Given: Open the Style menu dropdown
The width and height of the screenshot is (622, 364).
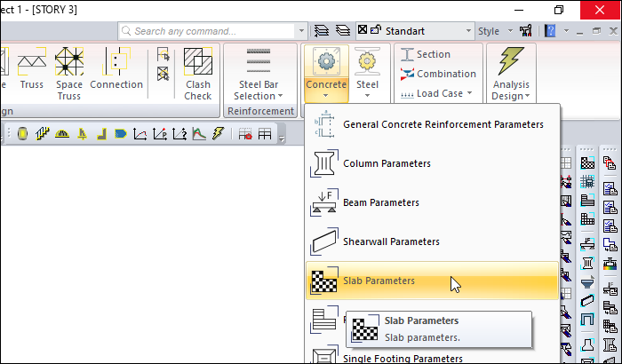Looking at the screenshot, I should coord(494,31).
